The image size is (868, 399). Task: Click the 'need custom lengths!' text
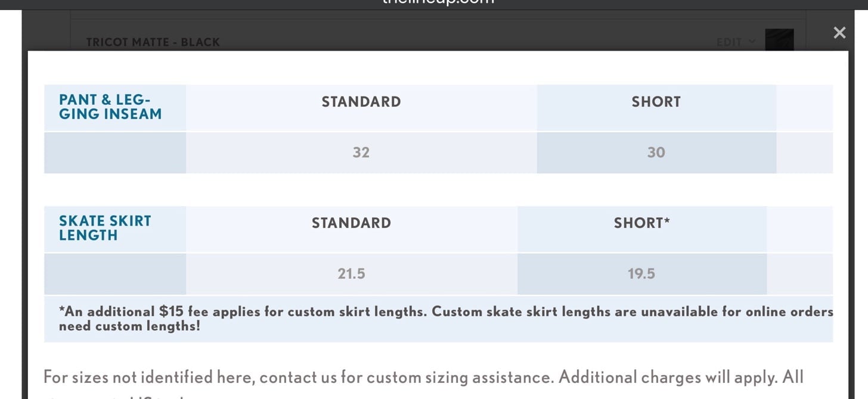(x=129, y=326)
